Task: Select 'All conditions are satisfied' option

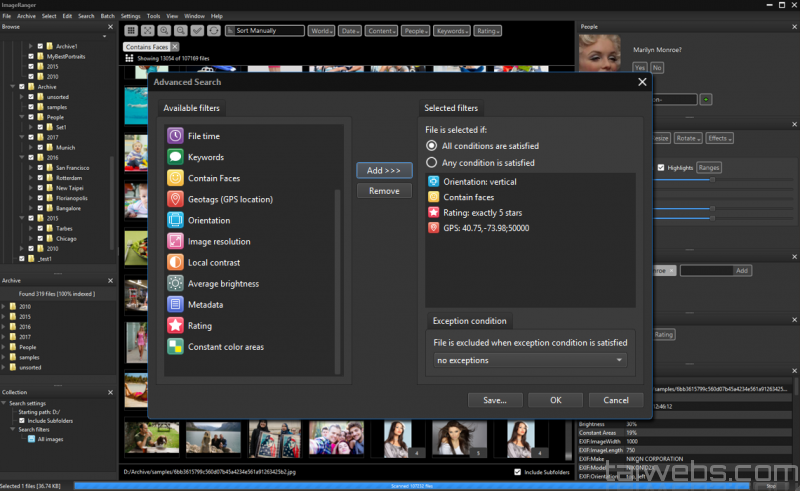Action: click(432, 146)
